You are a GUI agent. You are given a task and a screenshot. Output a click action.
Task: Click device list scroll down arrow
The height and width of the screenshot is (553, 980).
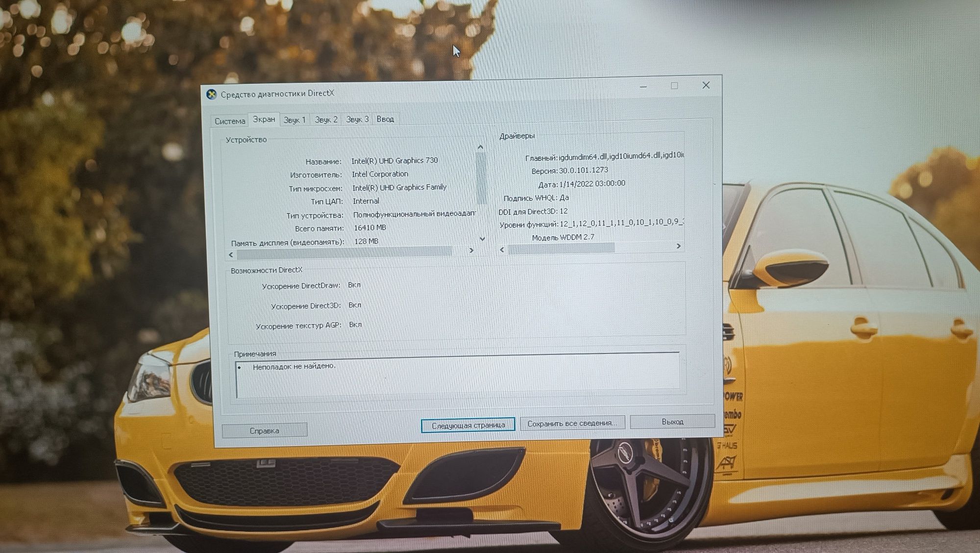coord(482,239)
